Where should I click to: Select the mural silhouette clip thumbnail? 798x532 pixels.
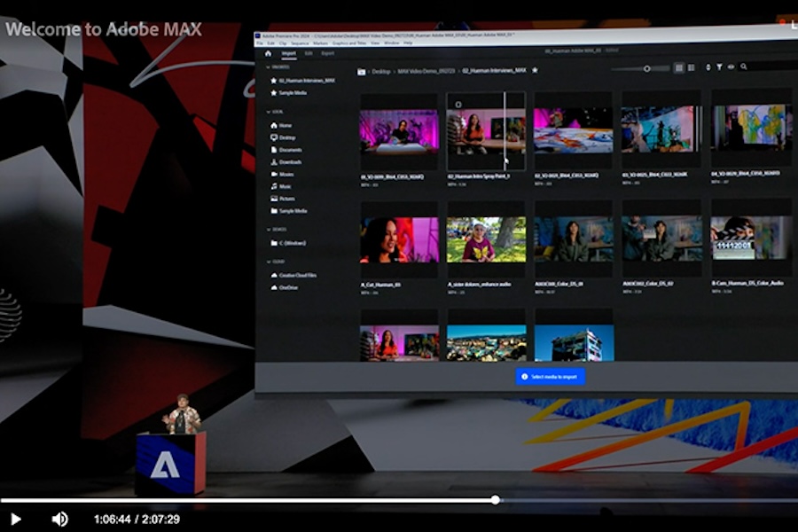[x=661, y=129]
